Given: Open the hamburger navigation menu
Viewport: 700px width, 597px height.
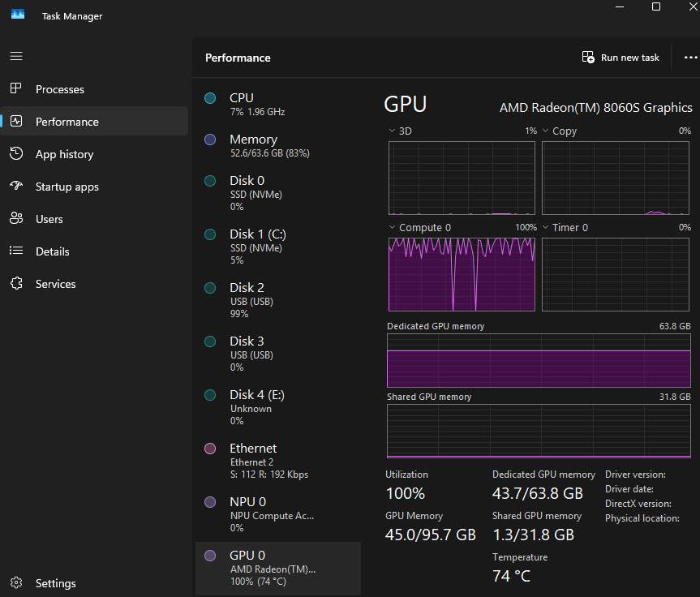Looking at the screenshot, I should point(16,56).
